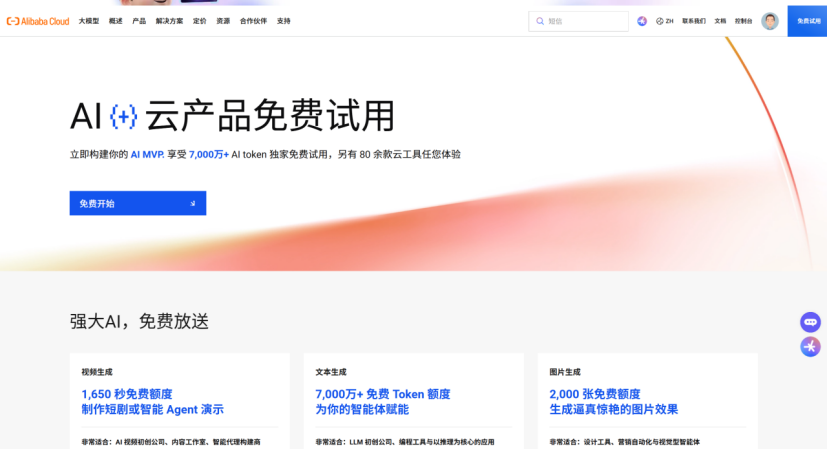Click the search magnifier icon
828x450 pixels.
pyautogui.click(x=540, y=21)
